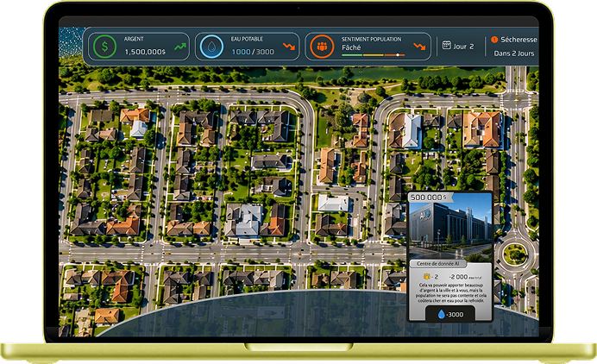Click the Fâché sentiment label

351,47
